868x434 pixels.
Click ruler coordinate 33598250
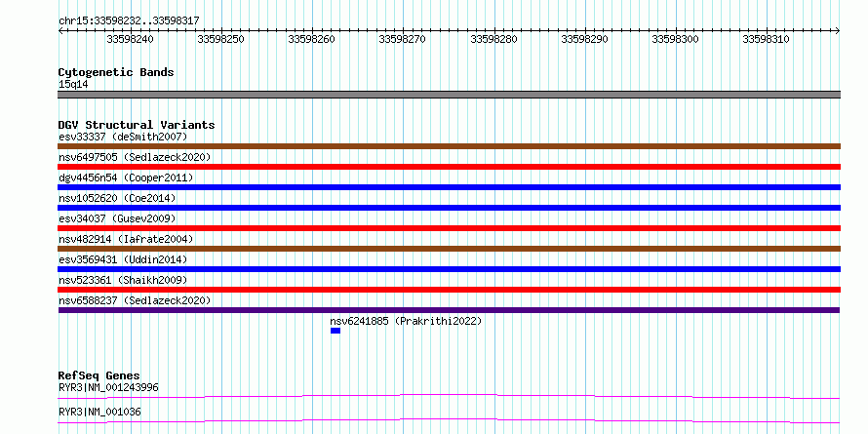(220, 39)
